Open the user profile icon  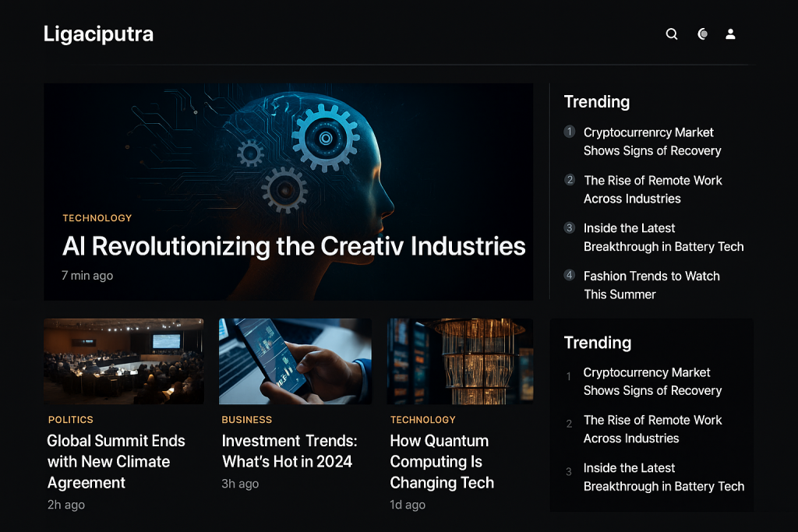pyautogui.click(x=730, y=33)
